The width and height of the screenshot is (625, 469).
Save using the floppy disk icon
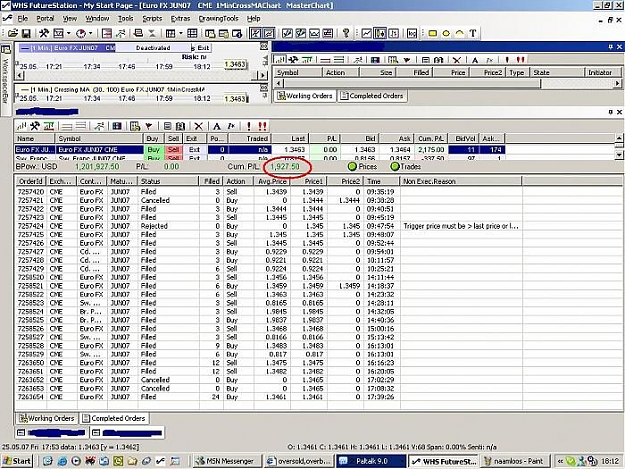(26, 33)
